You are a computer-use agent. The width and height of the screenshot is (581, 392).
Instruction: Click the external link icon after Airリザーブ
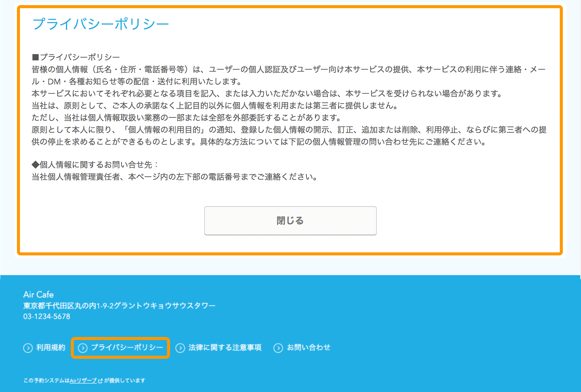point(100,381)
